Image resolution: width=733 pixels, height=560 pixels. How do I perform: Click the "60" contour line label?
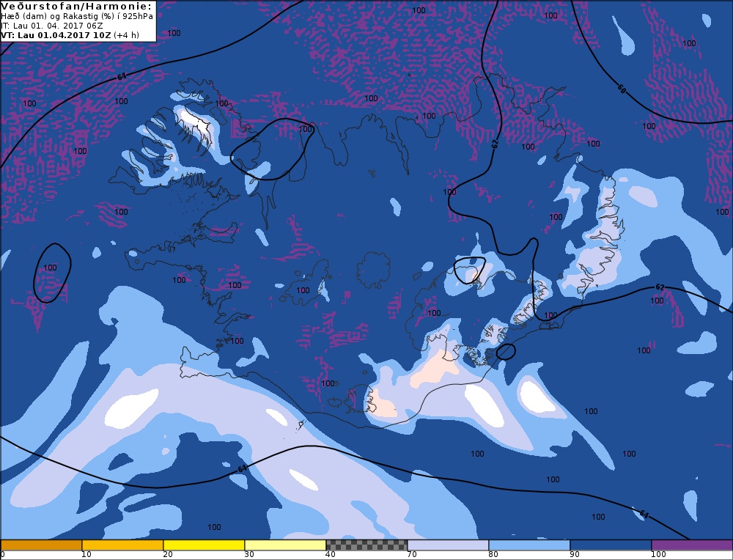622,89
